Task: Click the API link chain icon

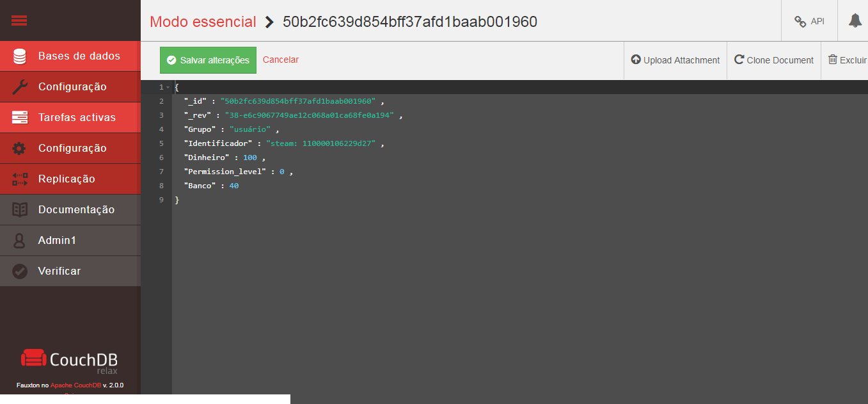Action: point(800,22)
